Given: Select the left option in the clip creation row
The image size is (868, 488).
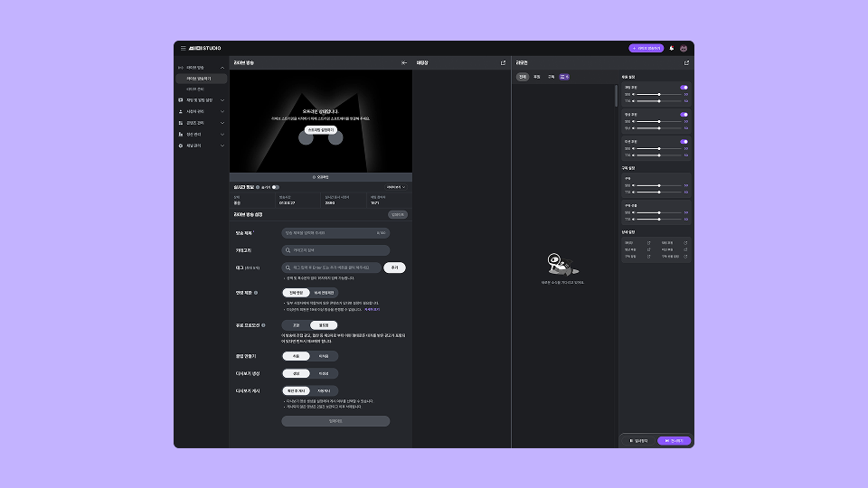Looking at the screenshot, I should coord(297,356).
